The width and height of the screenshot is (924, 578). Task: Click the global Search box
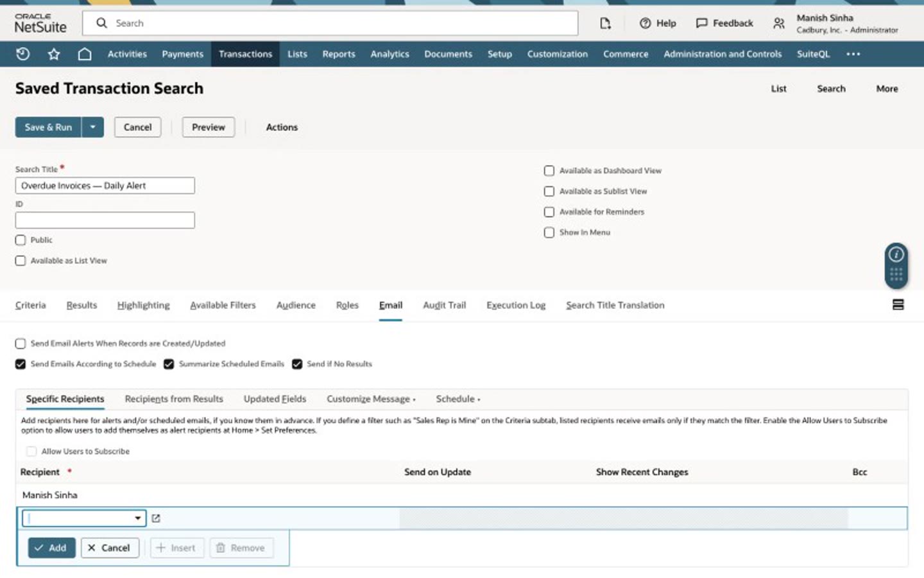coord(330,23)
